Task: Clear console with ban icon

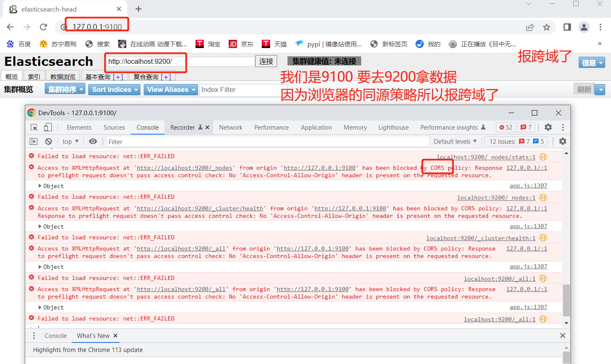Action: click(x=48, y=142)
